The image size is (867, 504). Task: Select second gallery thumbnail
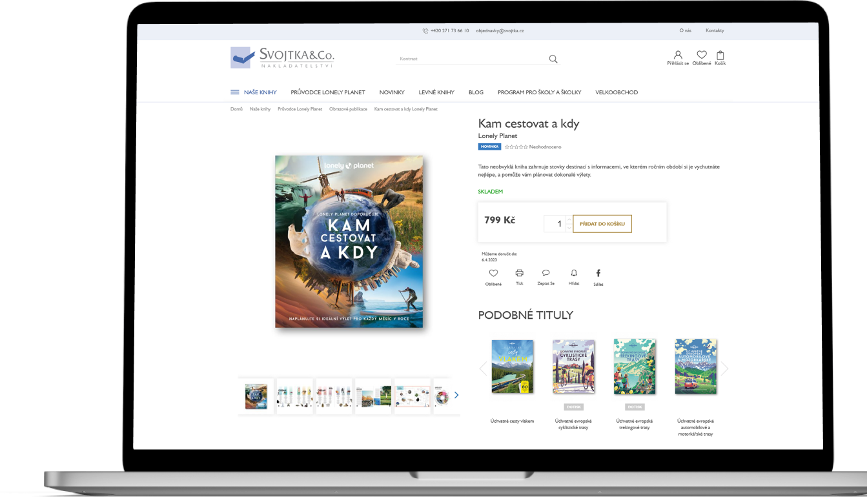(x=294, y=396)
